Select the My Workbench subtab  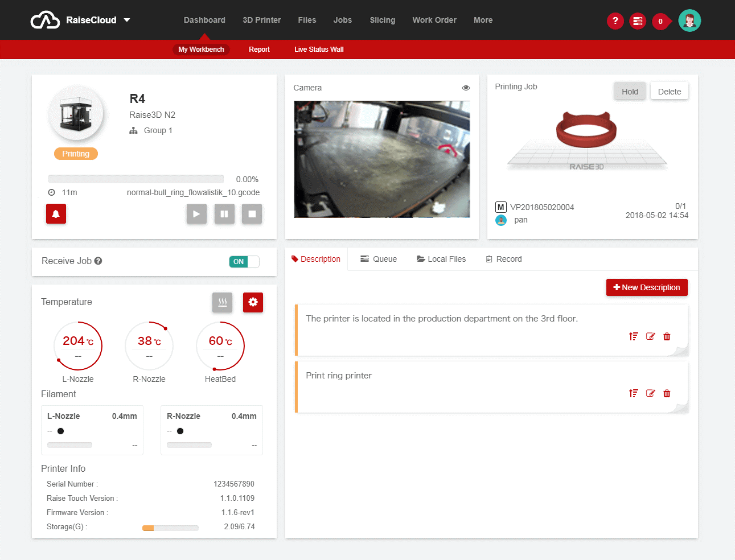[x=201, y=50]
